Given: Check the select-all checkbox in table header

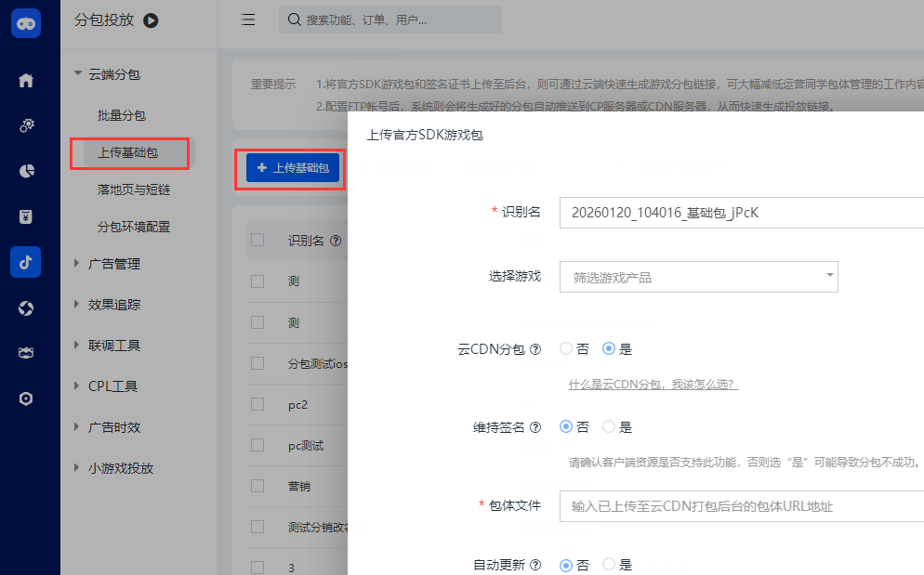Looking at the screenshot, I should pos(257,241).
